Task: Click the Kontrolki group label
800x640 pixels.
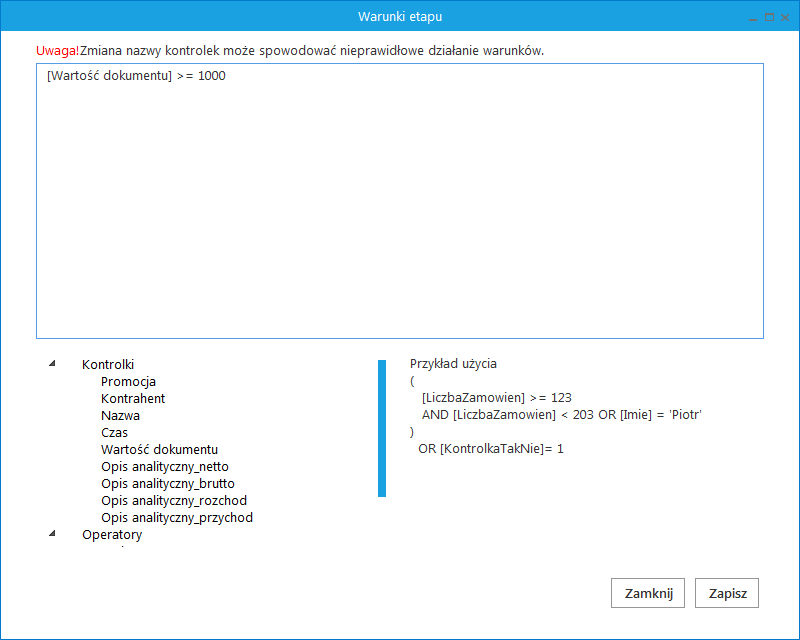Action: 108,364
